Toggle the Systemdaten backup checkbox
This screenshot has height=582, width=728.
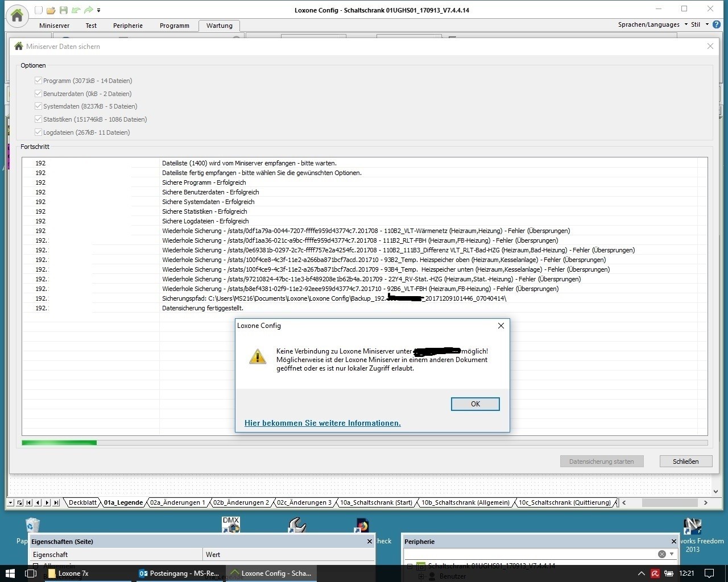click(38, 106)
